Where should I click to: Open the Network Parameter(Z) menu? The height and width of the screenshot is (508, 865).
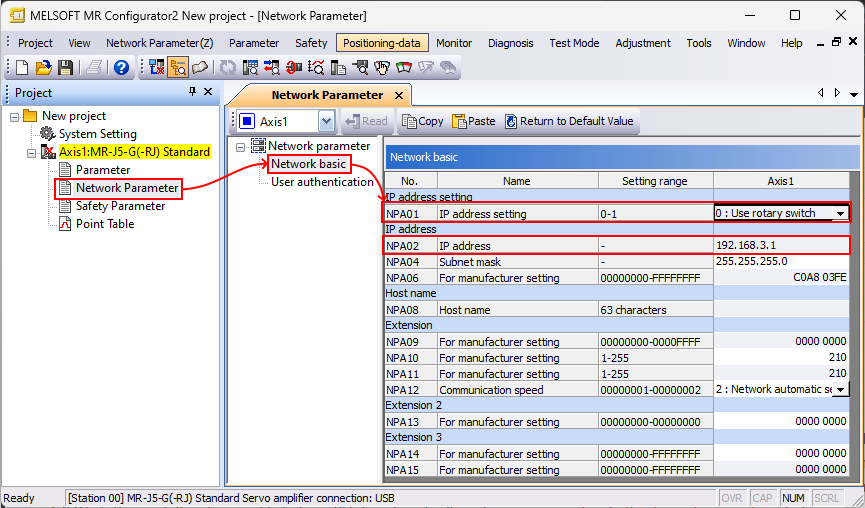click(x=159, y=43)
